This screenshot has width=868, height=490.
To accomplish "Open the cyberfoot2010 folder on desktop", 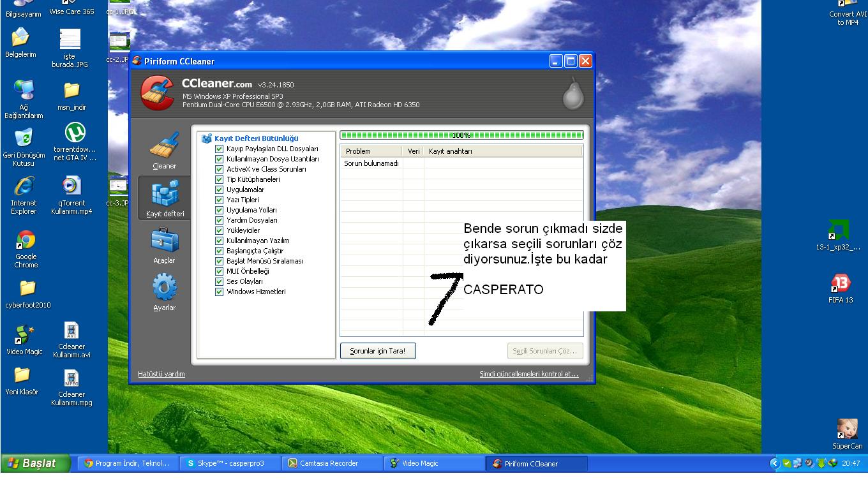I will coord(27,292).
